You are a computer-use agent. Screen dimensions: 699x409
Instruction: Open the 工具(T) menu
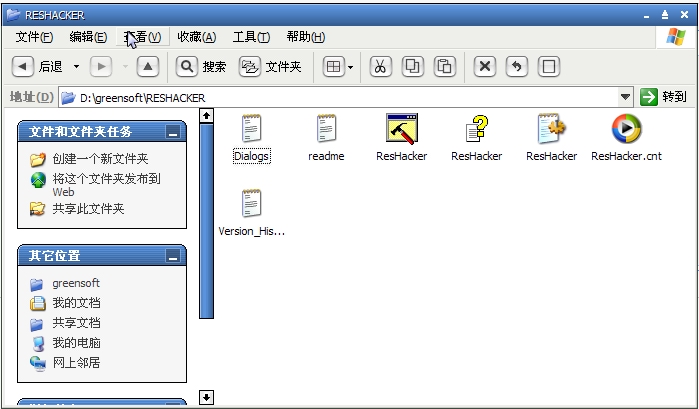click(251, 37)
